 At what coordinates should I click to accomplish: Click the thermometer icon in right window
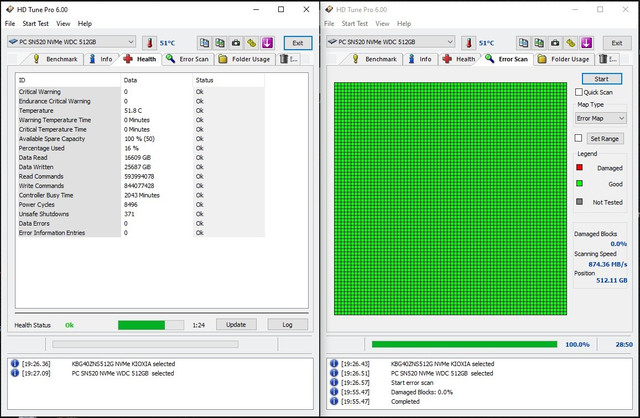pos(469,42)
